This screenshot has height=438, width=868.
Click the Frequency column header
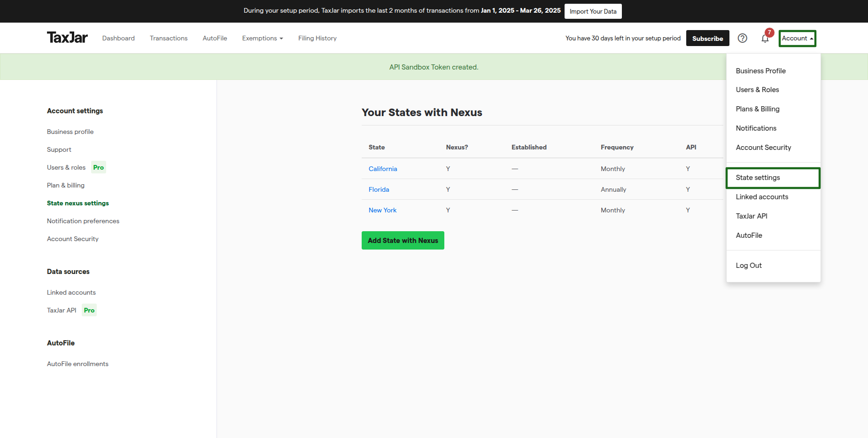617,147
